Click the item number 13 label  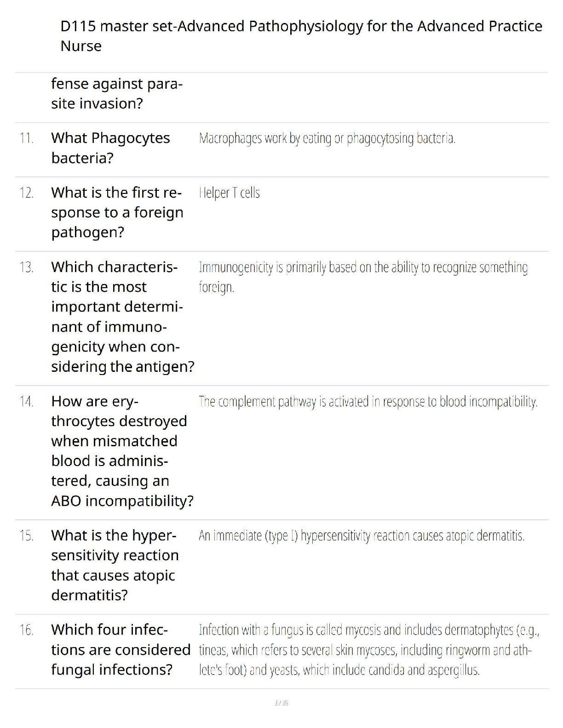coord(27,267)
